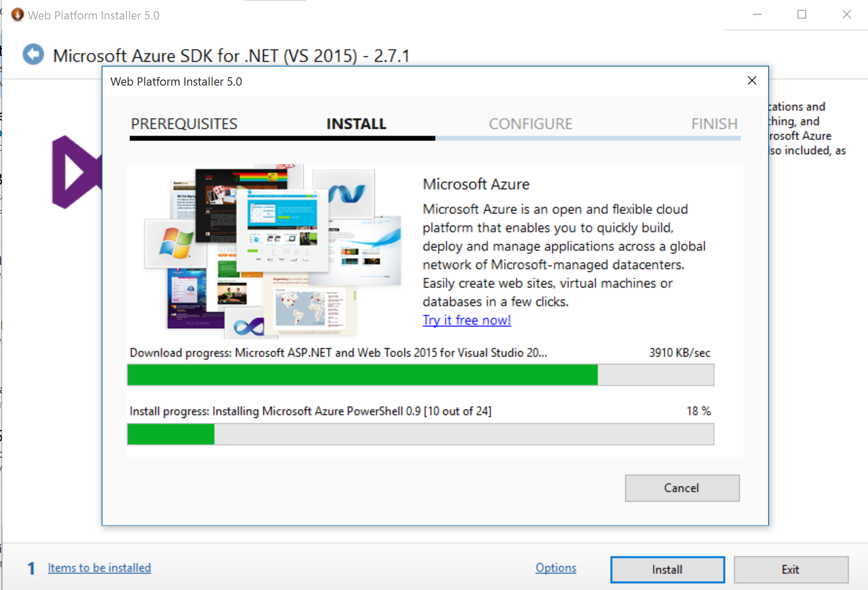Click the Install button at the bottom
Screen dimensions: 868x590
667,569
